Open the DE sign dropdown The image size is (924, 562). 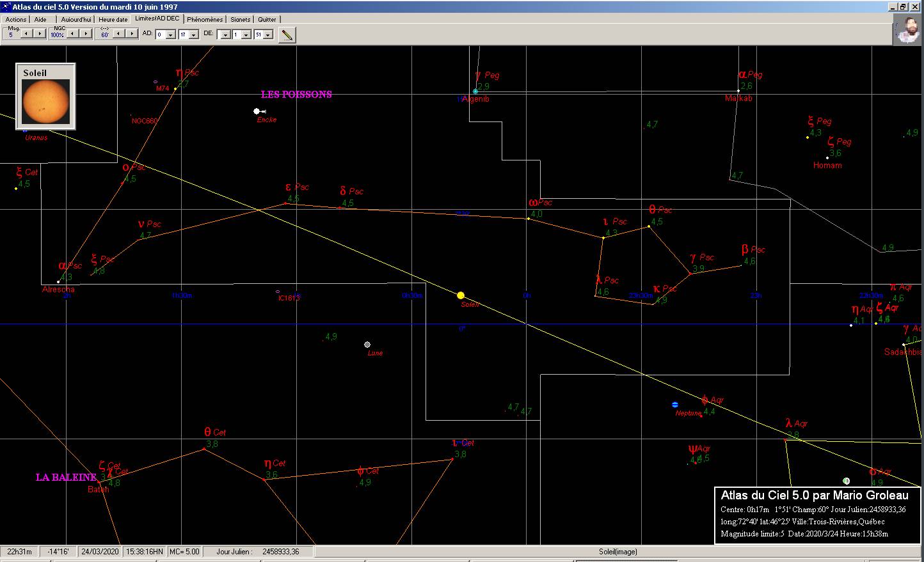click(x=225, y=35)
